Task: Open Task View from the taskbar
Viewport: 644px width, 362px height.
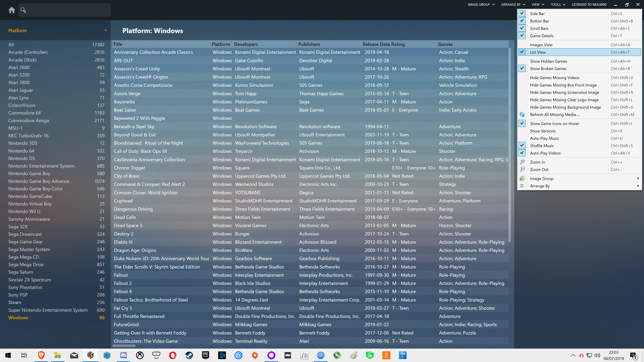Action: click(x=24, y=355)
